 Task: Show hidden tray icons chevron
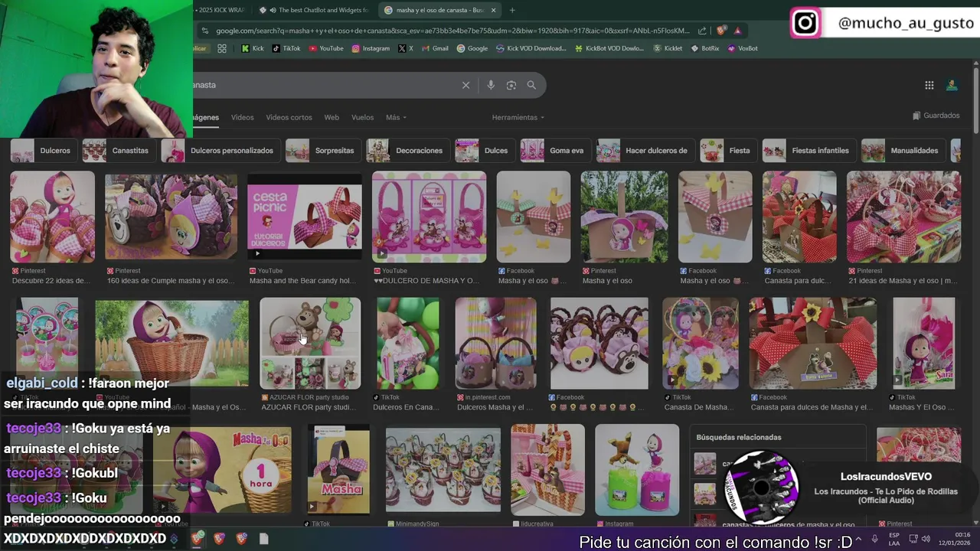coord(858,539)
